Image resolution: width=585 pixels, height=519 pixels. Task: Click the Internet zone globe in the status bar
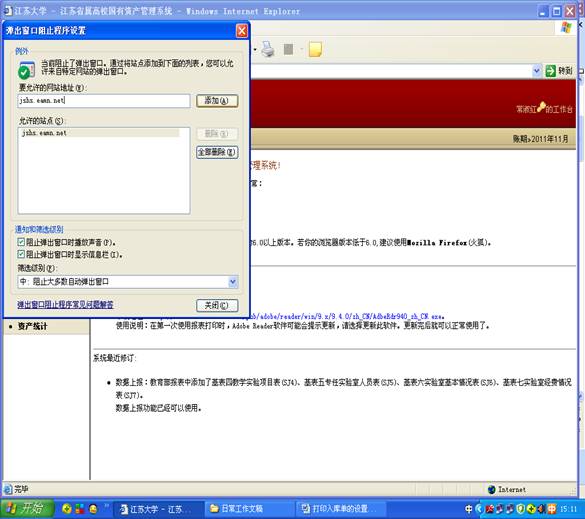(492, 489)
